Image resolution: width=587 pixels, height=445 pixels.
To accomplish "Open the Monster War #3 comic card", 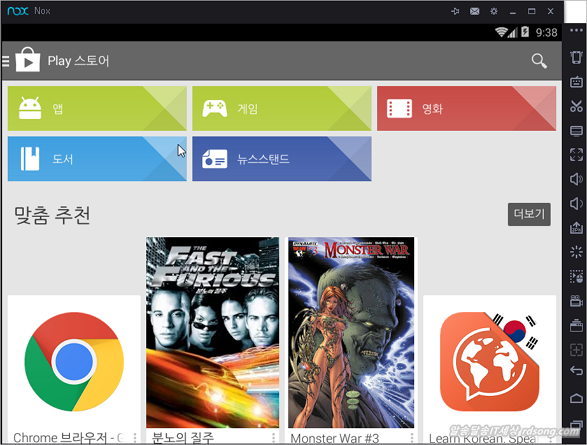I will pos(351,340).
